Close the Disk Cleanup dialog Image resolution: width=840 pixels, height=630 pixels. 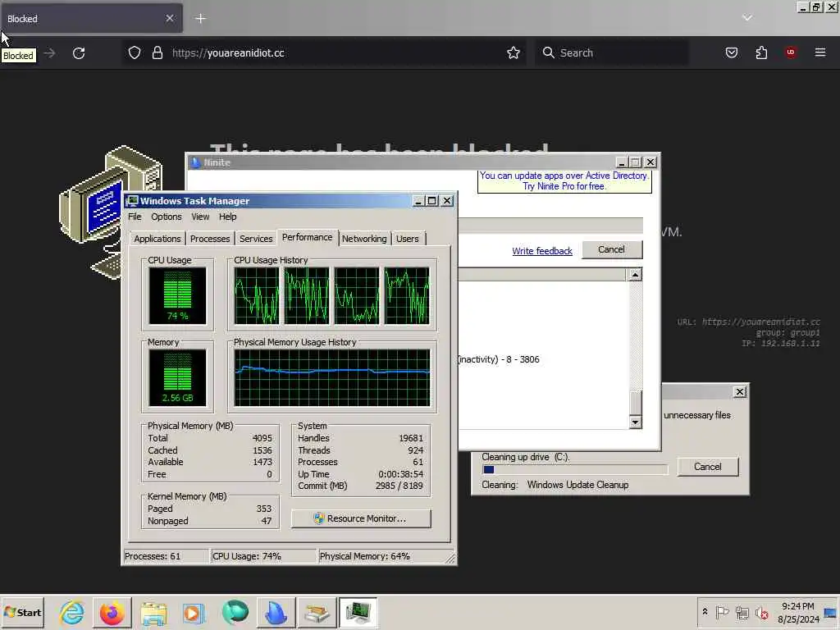739,392
